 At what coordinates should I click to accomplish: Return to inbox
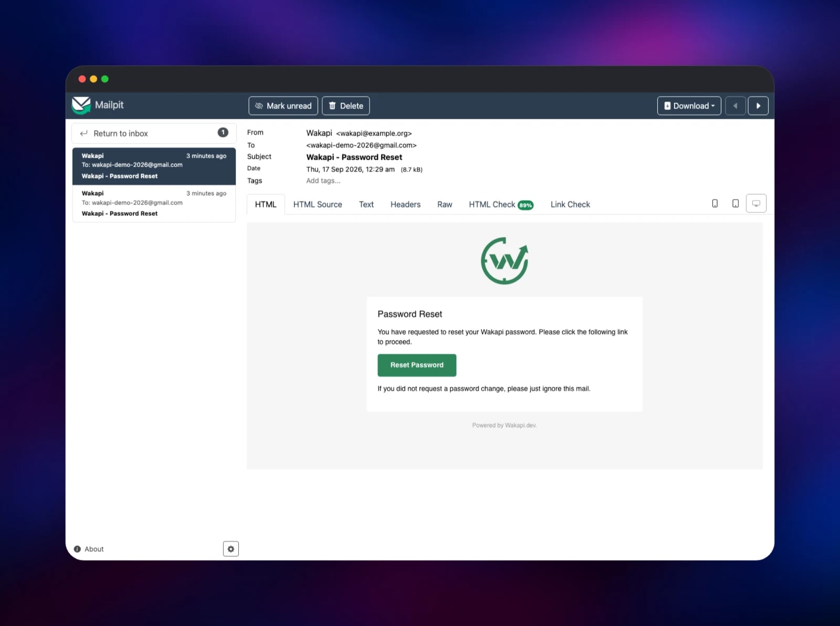click(x=154, y=133)
